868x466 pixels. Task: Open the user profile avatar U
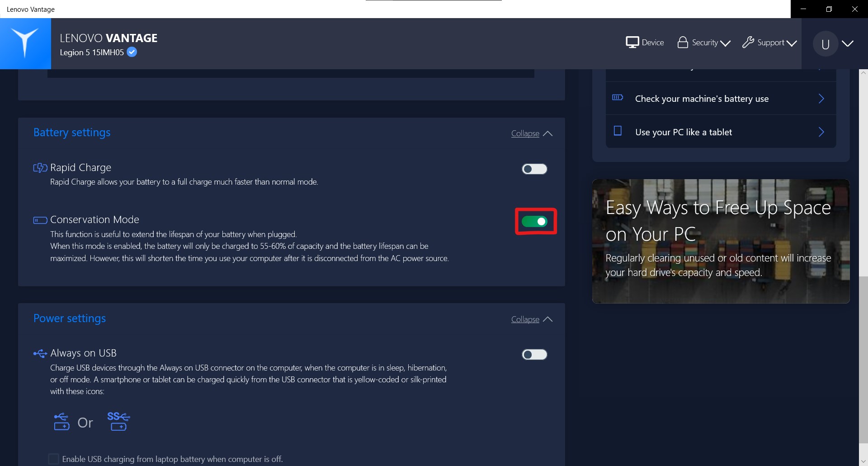coord(826,44)
